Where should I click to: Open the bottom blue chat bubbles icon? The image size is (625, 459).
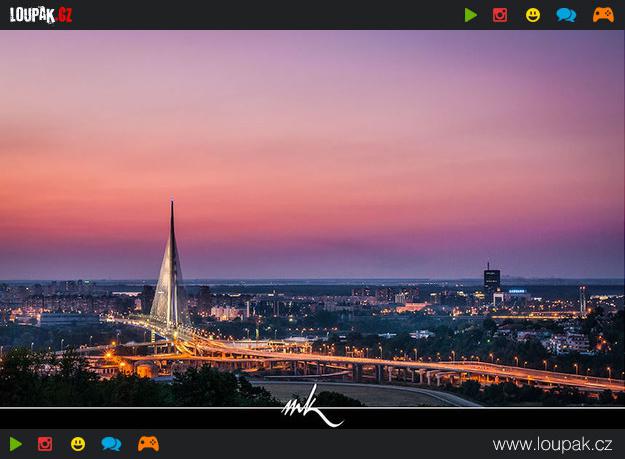111,444
